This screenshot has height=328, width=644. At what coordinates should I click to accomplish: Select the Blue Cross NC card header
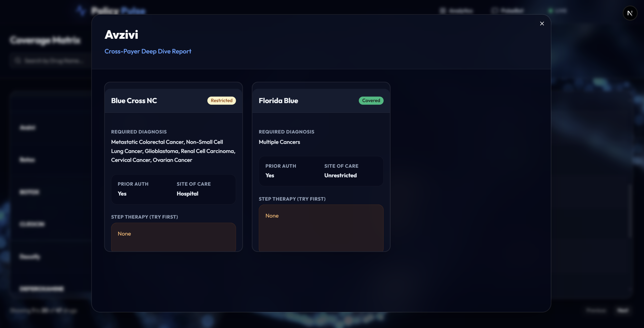click(x=134, y=101)
